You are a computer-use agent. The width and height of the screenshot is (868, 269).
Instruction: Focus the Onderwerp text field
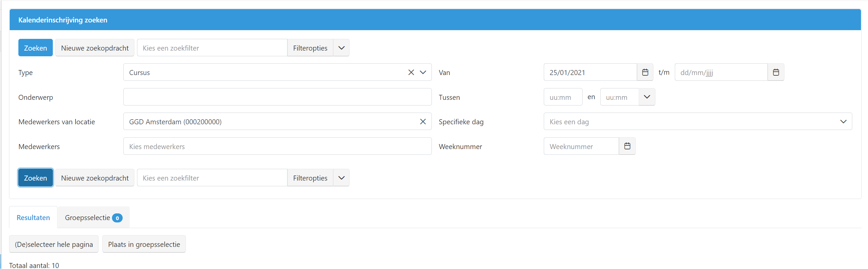(x=277, y=97)
